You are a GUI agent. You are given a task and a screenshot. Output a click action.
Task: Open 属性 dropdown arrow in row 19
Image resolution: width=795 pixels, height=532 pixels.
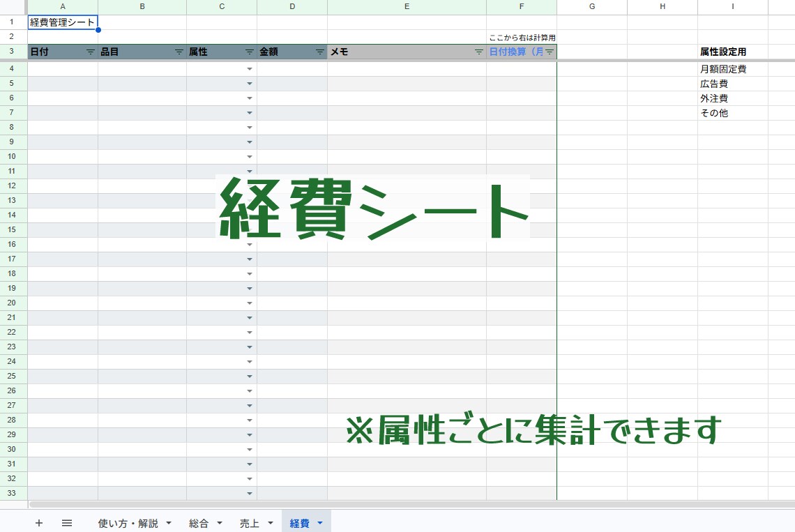point(250,289)
